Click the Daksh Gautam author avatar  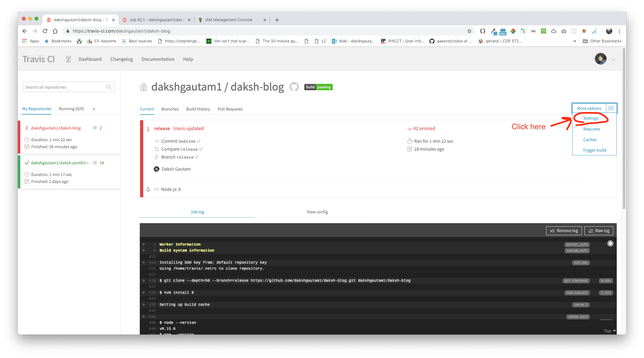tap(157, 169)
